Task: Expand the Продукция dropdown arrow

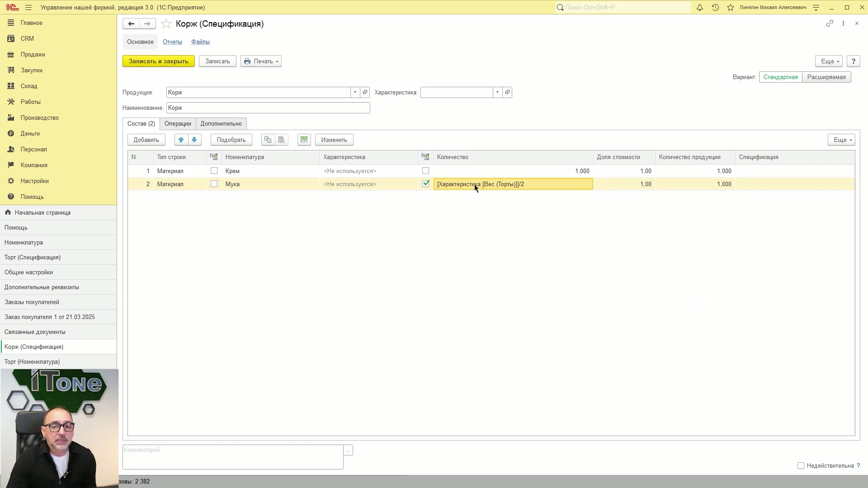Action: pyautogui.click(x=355, y=92)
